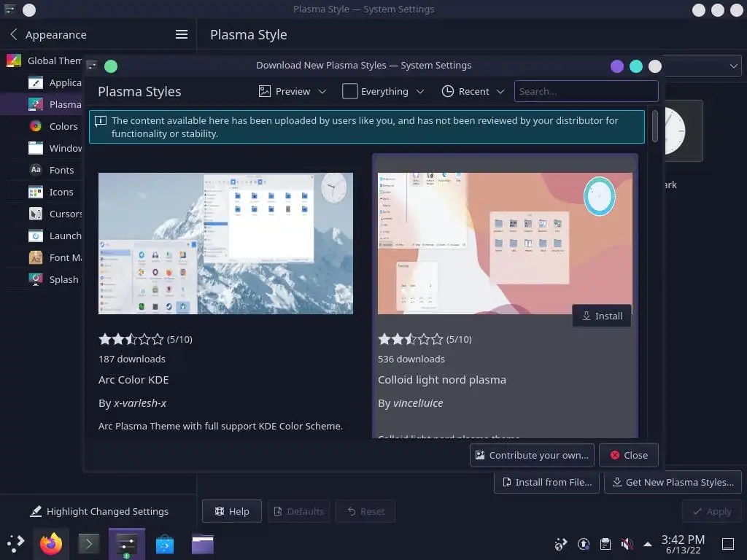Viewport: 747px width, 560px height.
Task: Click the Arc Color KDE title
Action: pyautogui.click(x=133, y=380)
